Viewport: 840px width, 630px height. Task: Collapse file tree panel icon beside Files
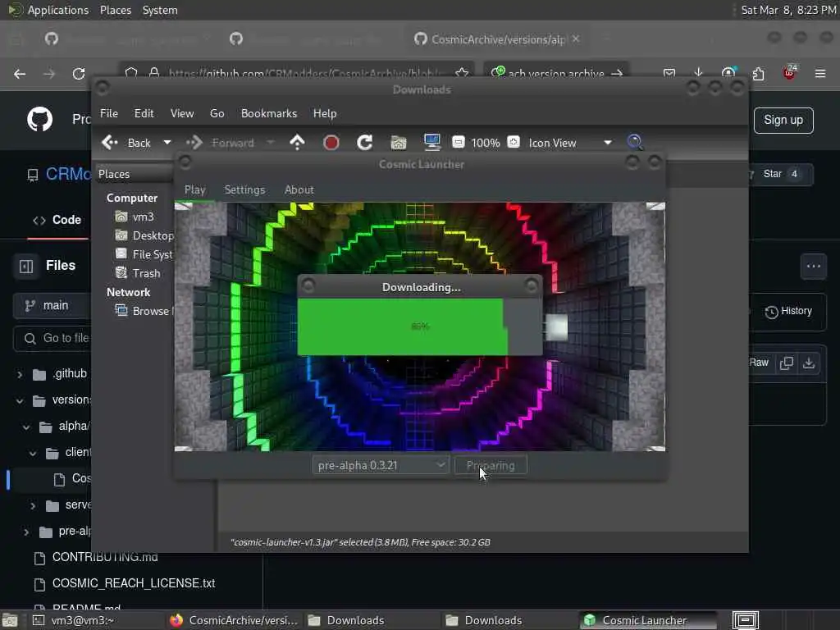coord(26,267)
